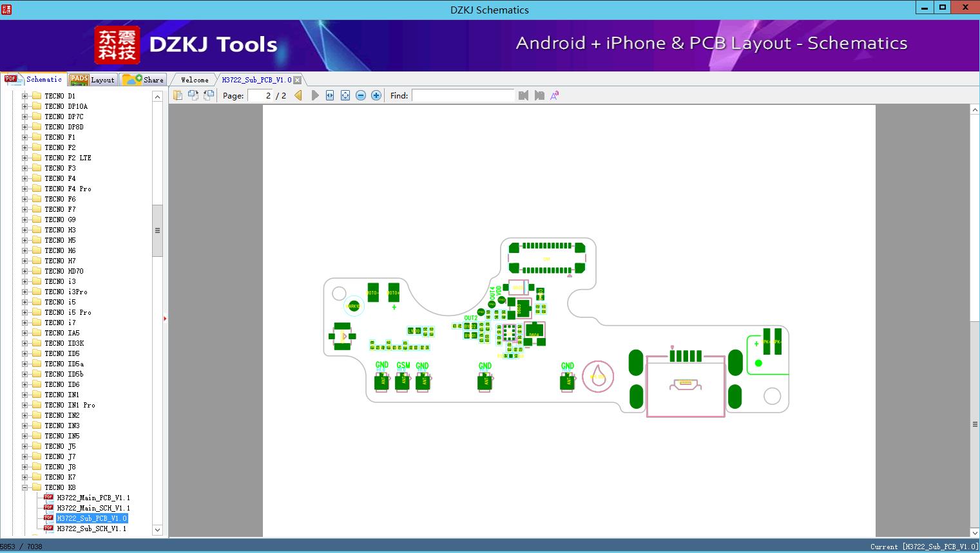Image resolution: width=980 pixels, height=553 pixels.
Task: Click the DZKJ app icon in title bar
Action: point(6,9)
